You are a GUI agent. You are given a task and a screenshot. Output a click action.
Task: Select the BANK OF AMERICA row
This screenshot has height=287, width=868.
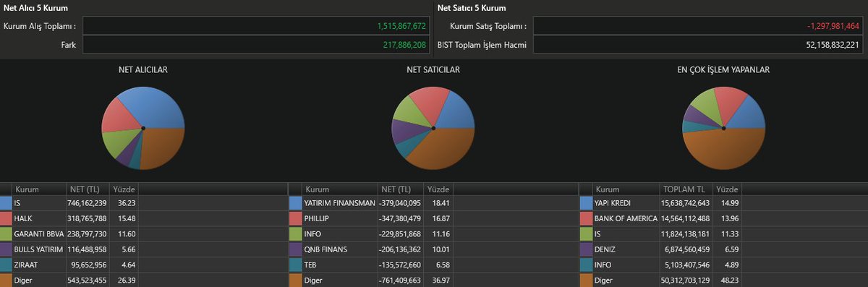pos(723,218)
